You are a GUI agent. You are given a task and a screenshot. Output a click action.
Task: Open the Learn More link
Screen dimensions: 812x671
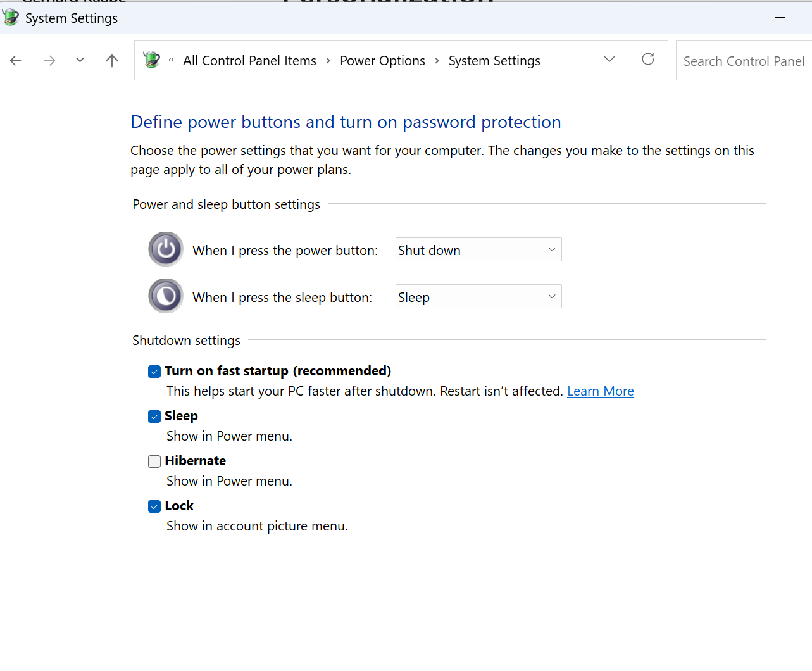(x=601, y=391)
